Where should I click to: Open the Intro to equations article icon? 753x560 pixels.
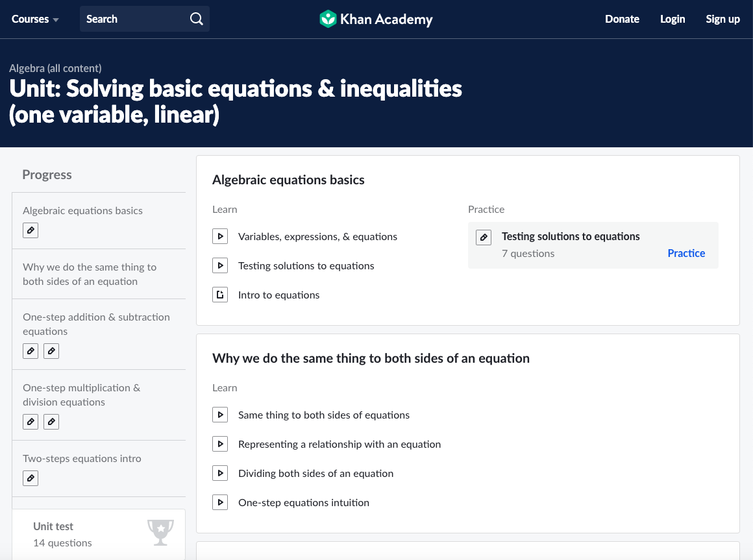point(219,295)
